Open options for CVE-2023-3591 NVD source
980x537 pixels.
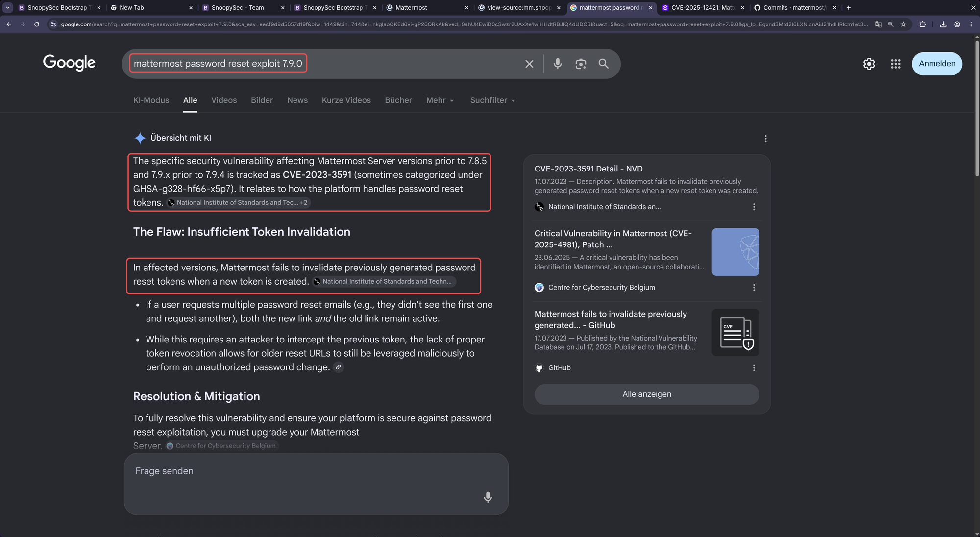(754, 207)
